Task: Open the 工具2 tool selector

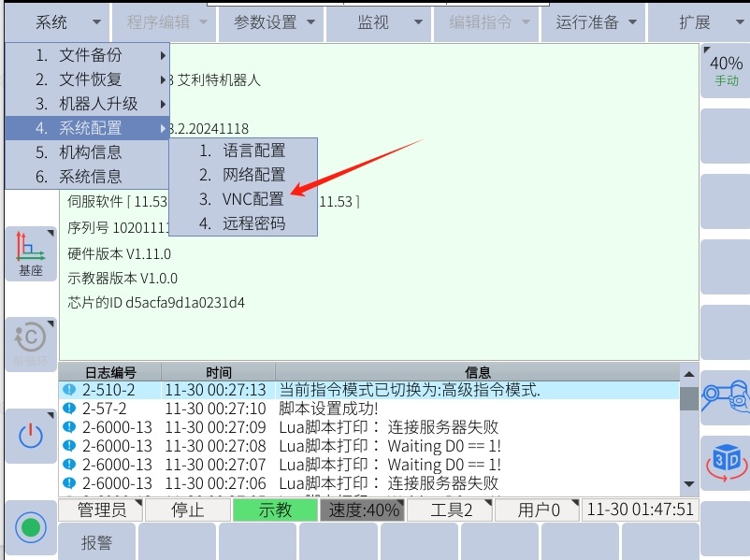Action: [452, 510]
